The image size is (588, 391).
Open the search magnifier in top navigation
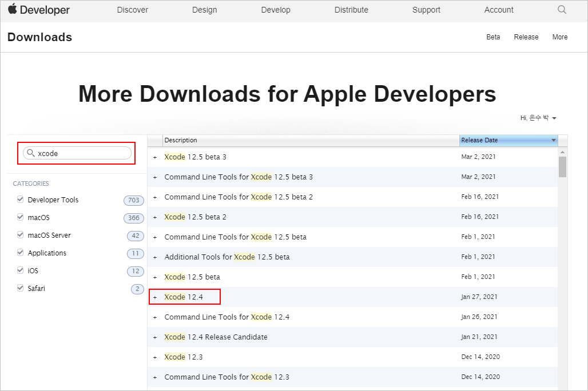[562, 10]
